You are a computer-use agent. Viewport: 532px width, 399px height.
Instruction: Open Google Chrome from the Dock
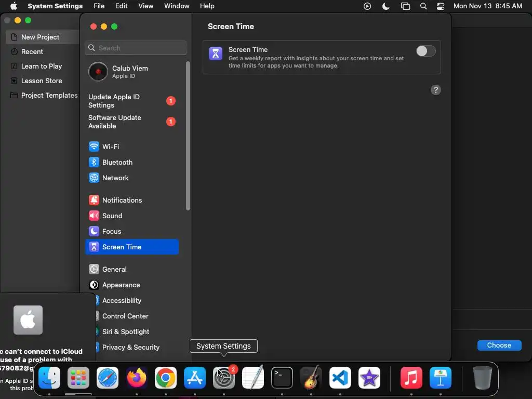point(166,378)
